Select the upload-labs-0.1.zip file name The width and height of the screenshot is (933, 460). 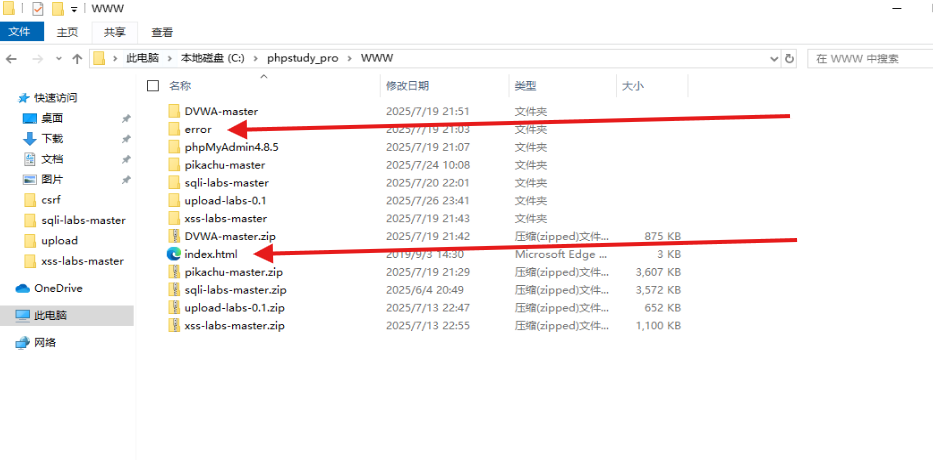click(234, 308)
